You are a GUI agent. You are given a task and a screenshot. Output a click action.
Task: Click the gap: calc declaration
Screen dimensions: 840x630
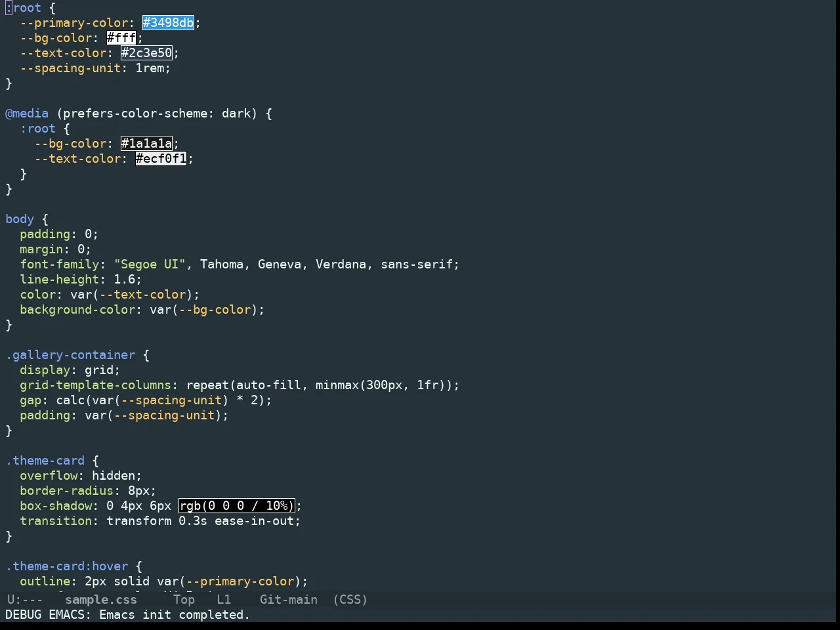[x=146, y=400]
